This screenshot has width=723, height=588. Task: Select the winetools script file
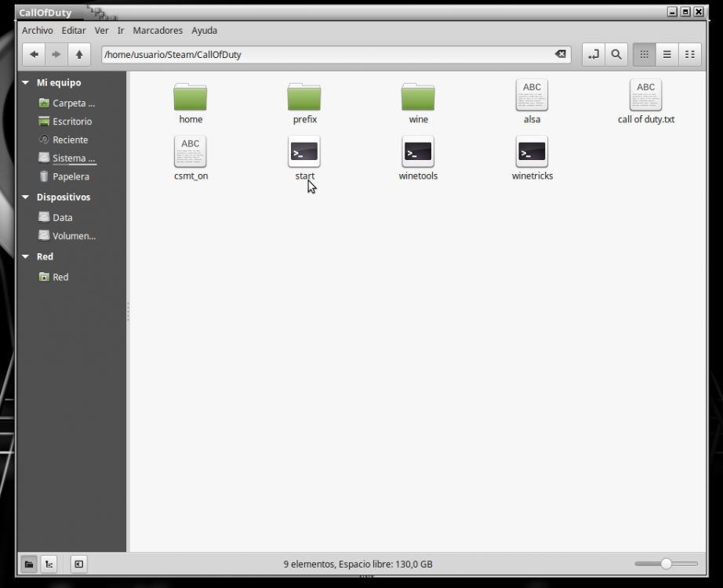tap(418, 158)
